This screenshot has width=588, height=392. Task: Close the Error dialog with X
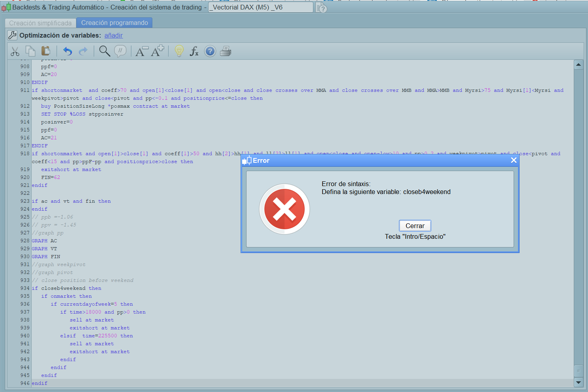[x=514, y=160]
